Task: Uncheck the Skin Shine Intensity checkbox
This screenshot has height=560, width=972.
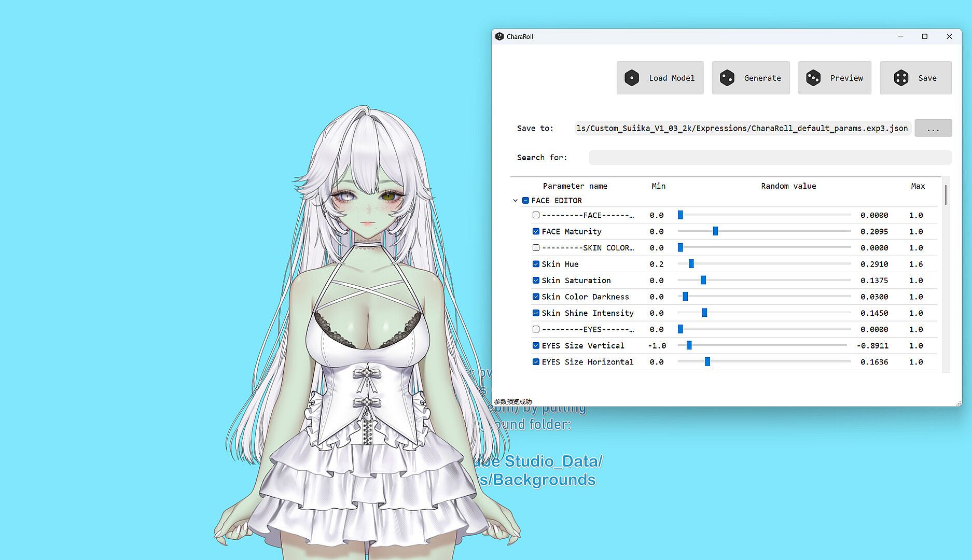Action: tap(536, 313)
